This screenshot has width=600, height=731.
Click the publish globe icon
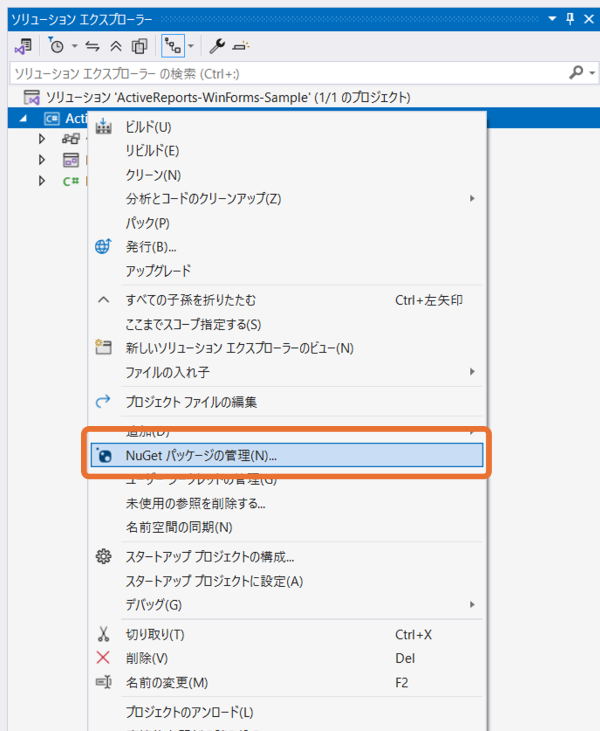(x=103, y=246)
